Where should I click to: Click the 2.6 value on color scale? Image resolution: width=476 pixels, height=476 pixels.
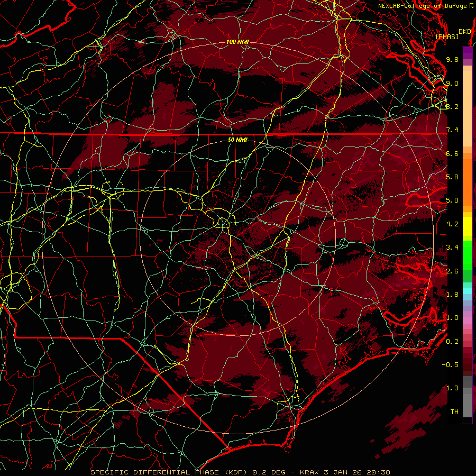pyautogui.click(x=452, y=271)
